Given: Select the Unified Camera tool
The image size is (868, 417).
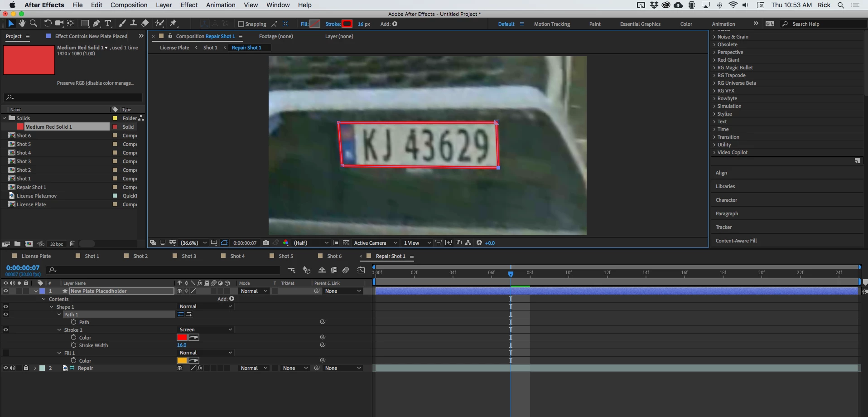Looking at the screenshot, I should pos(59,24).
